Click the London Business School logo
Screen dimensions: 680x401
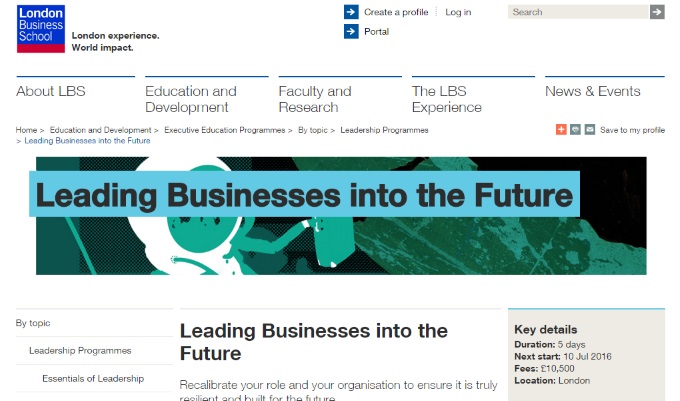click(x=40, y=29)
